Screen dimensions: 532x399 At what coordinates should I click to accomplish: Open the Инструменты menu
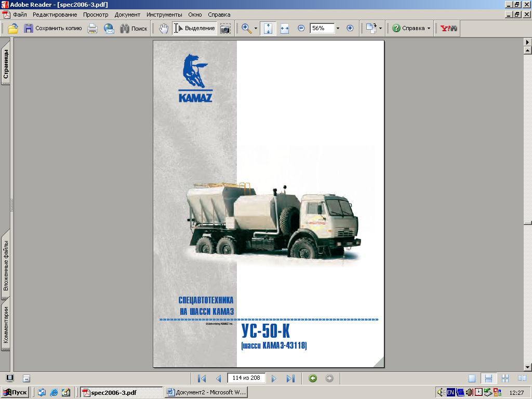(164, 15)
